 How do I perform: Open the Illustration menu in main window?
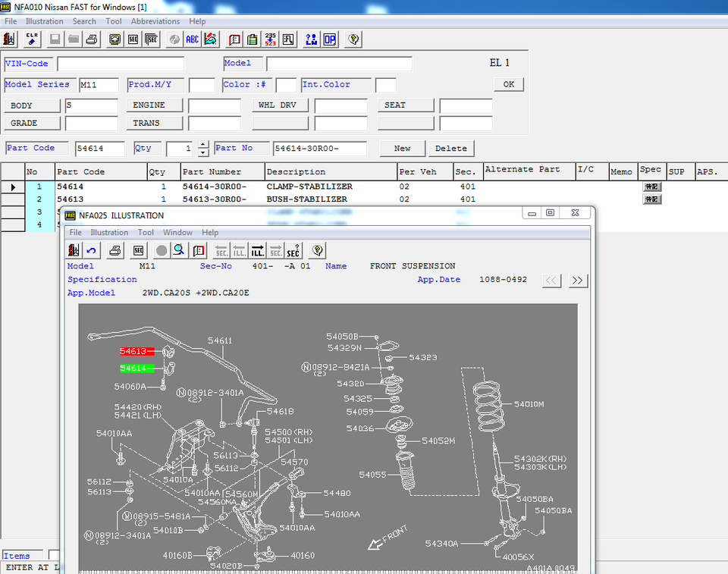point(45,21)
